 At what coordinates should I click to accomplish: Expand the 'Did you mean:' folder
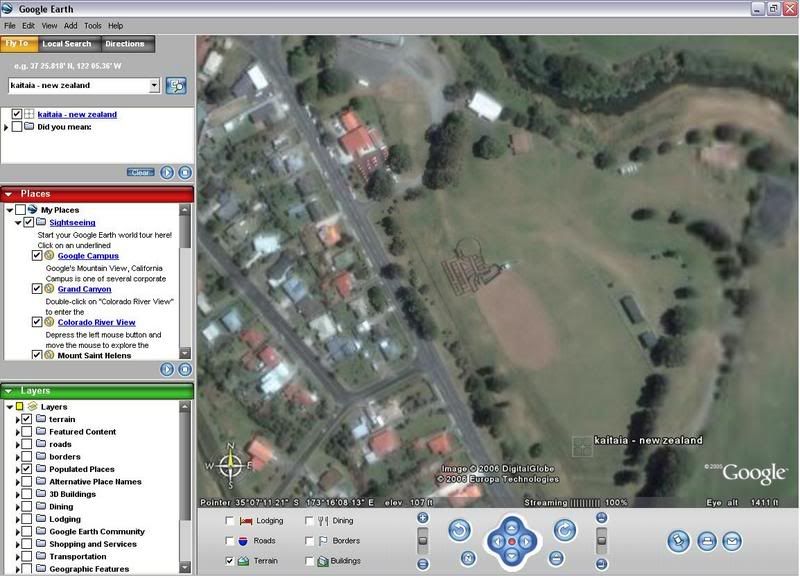coord(6,127)
